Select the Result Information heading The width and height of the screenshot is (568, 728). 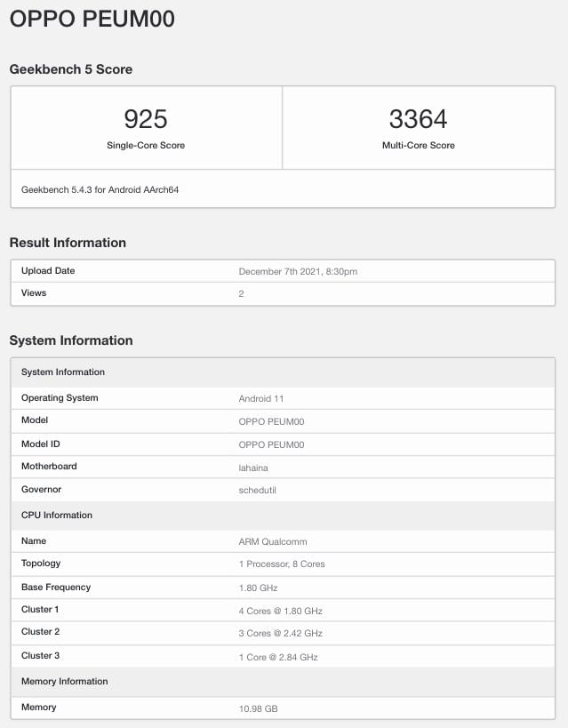68,243
